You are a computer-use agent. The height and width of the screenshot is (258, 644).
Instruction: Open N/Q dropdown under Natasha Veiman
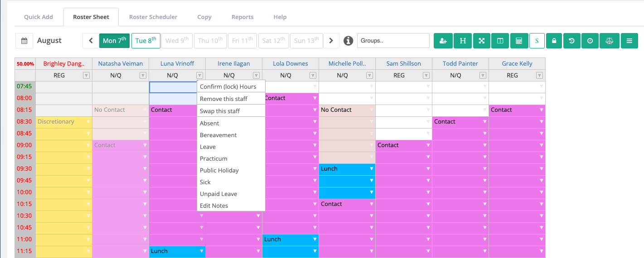click(143, 76)
